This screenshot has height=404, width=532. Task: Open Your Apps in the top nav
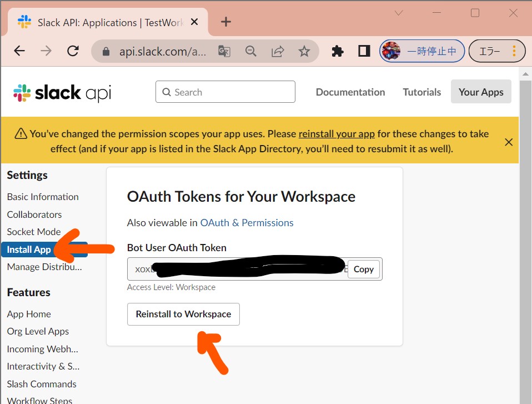click(x=481, y=92)
